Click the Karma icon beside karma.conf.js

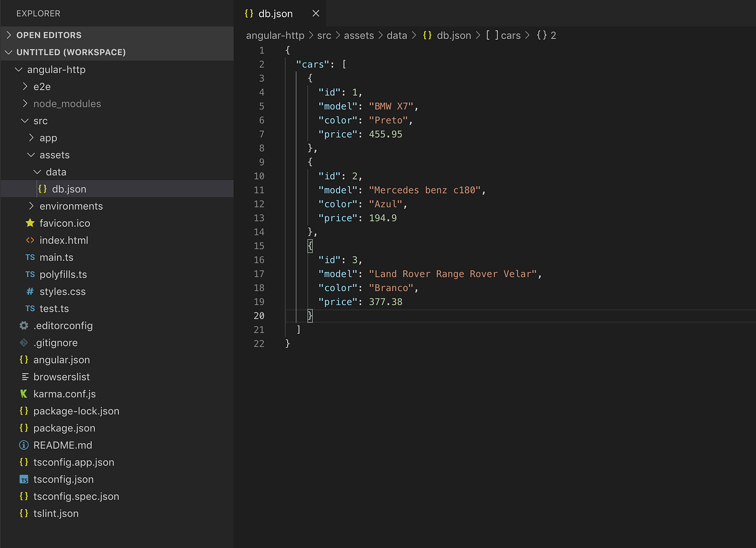tap(24, 394)
